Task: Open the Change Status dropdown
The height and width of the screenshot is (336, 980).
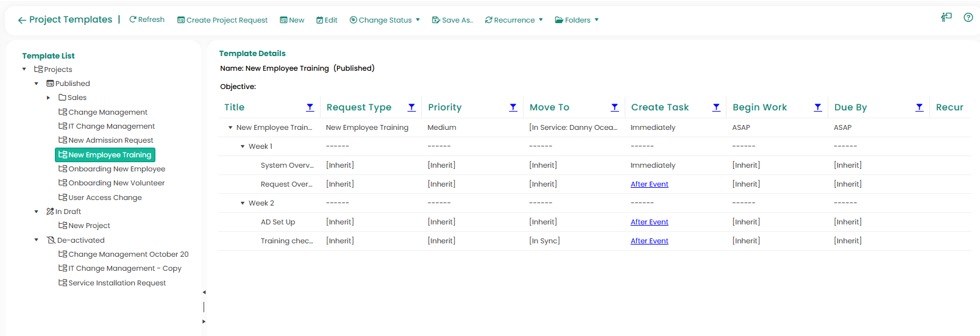Action: point(385,20)
